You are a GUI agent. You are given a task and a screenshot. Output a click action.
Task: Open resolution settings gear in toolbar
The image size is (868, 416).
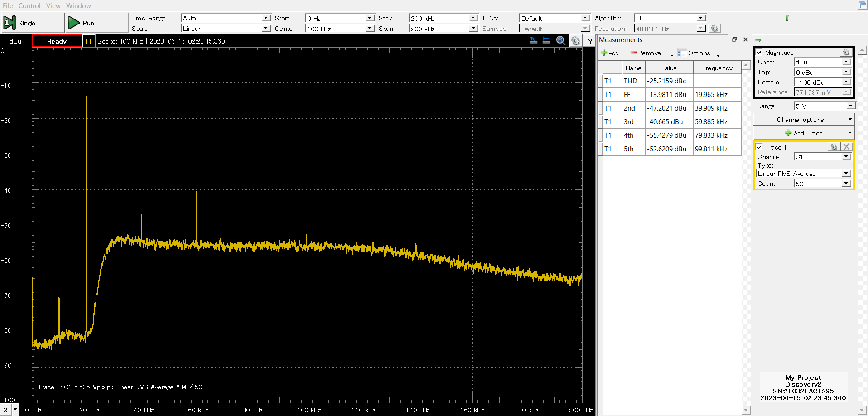714,29
